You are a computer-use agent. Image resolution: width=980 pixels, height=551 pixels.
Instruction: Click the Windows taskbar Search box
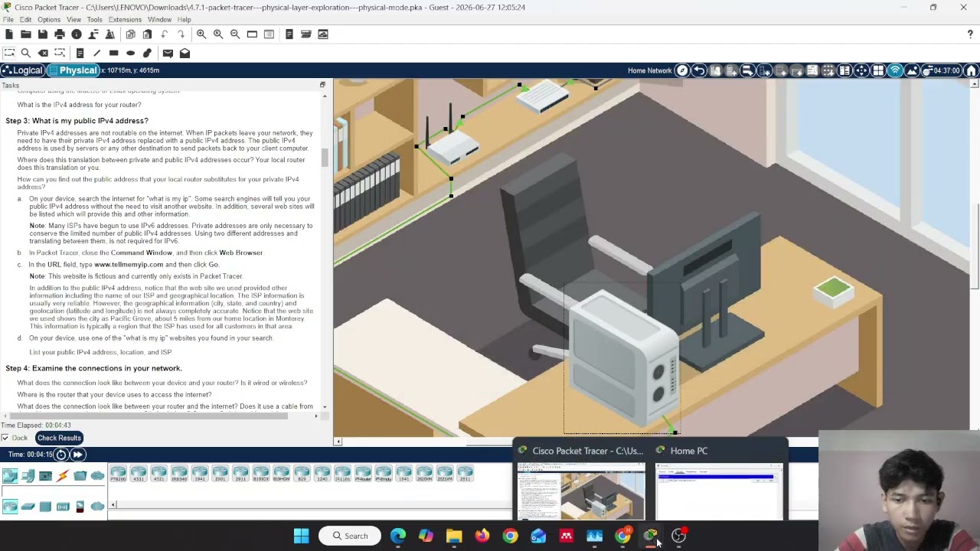[351, 536]
